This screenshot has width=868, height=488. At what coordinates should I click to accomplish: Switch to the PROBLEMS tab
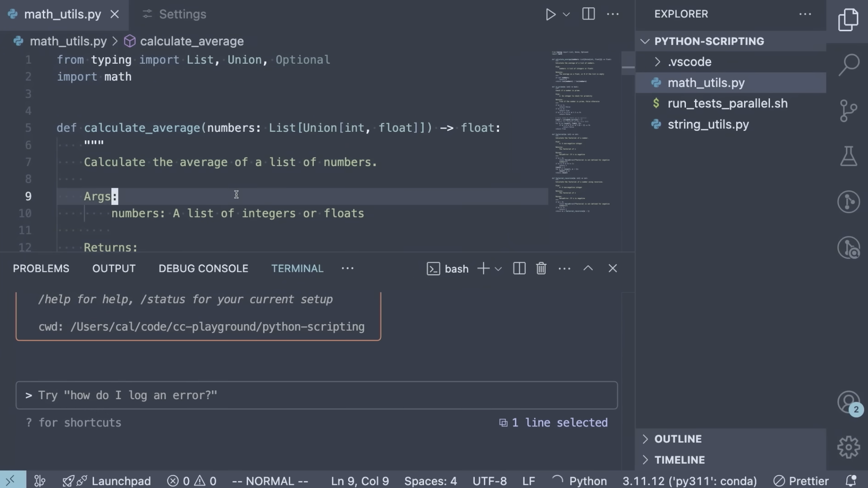coord(41,268)
